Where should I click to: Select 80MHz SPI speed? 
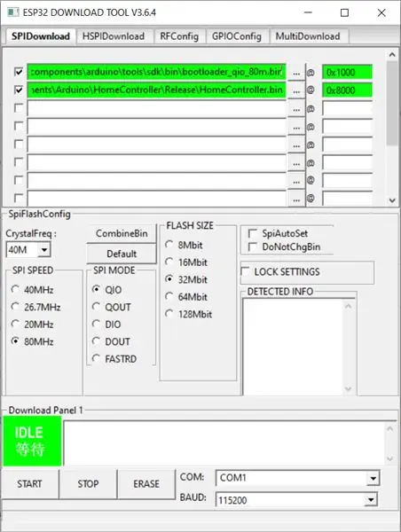[x=32, y=341]
